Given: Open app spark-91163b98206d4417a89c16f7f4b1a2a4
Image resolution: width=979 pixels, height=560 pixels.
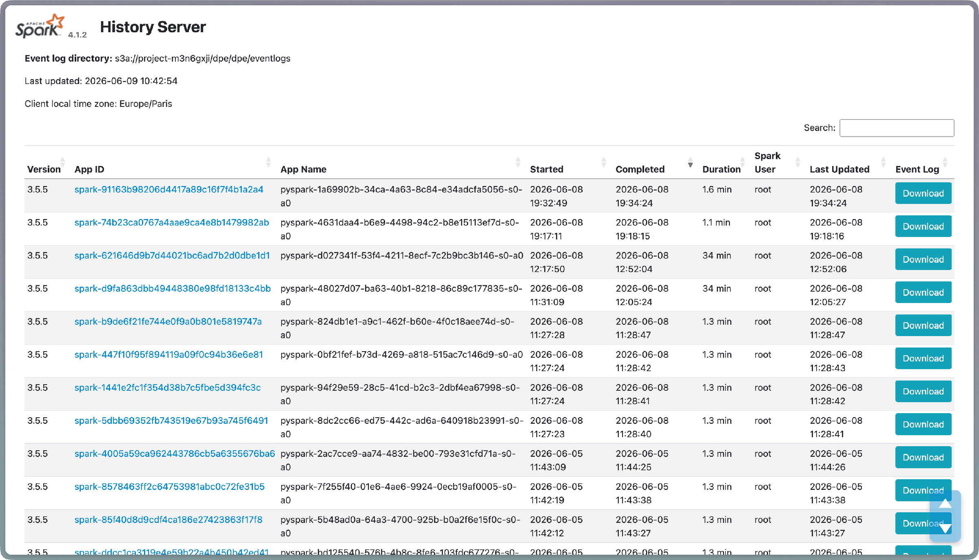Looking at the screenshot, I should [x=169, y=190].
